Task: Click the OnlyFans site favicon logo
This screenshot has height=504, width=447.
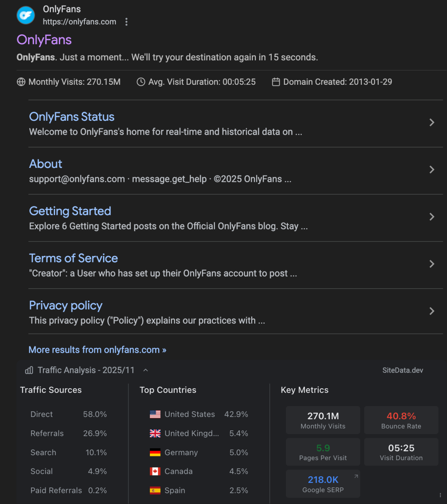Action: (26, 15)
